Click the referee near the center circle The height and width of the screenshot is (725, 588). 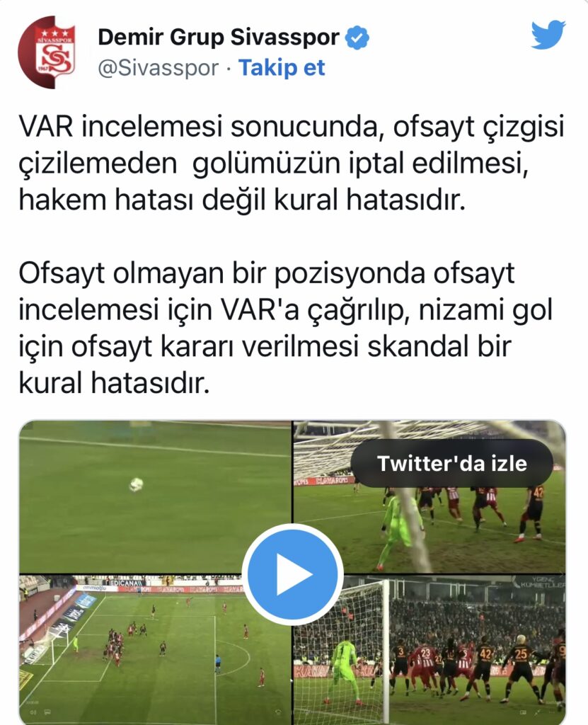tap(217, 663)
